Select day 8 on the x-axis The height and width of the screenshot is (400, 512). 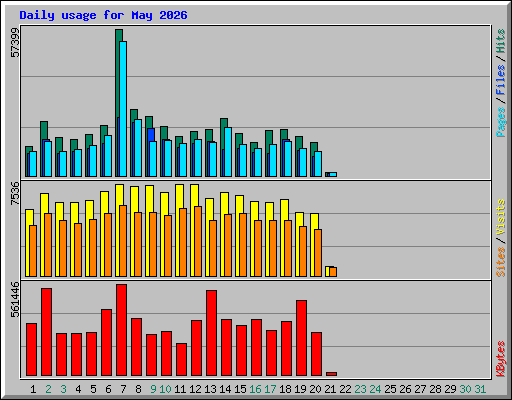pyautogui.click(x=138, y=389)
